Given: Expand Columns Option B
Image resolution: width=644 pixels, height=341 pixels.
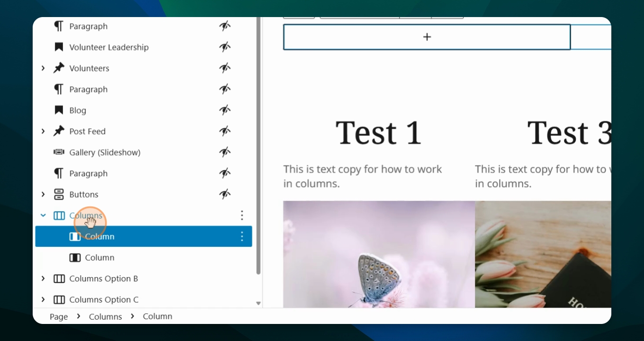Looking at the screenshot, I should click(43, 278).
